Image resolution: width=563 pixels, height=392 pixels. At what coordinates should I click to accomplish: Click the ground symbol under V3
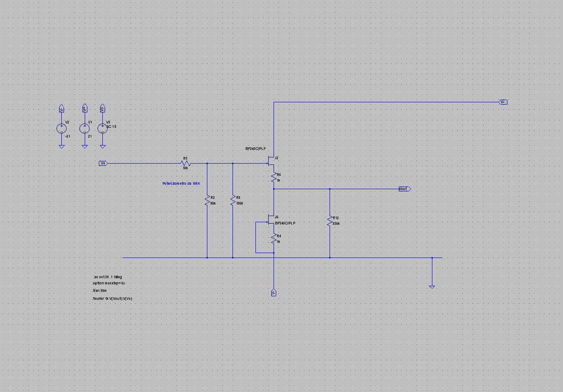[x=102, y=146]
